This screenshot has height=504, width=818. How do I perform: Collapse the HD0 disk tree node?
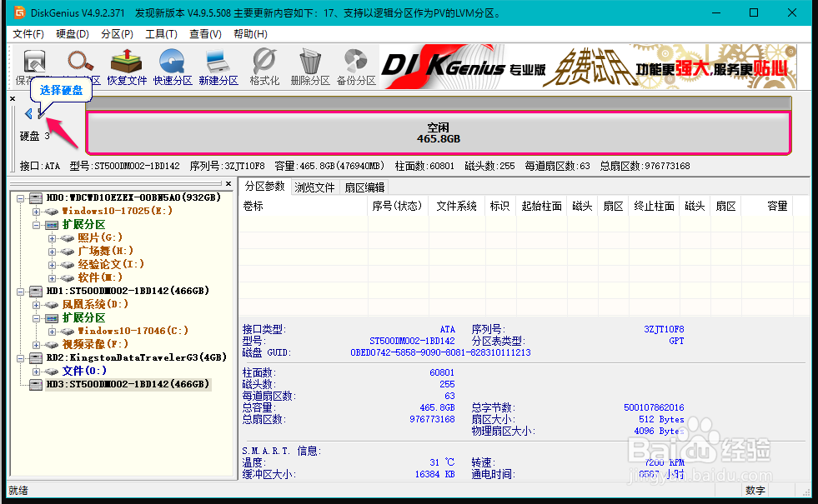(20, 198)
